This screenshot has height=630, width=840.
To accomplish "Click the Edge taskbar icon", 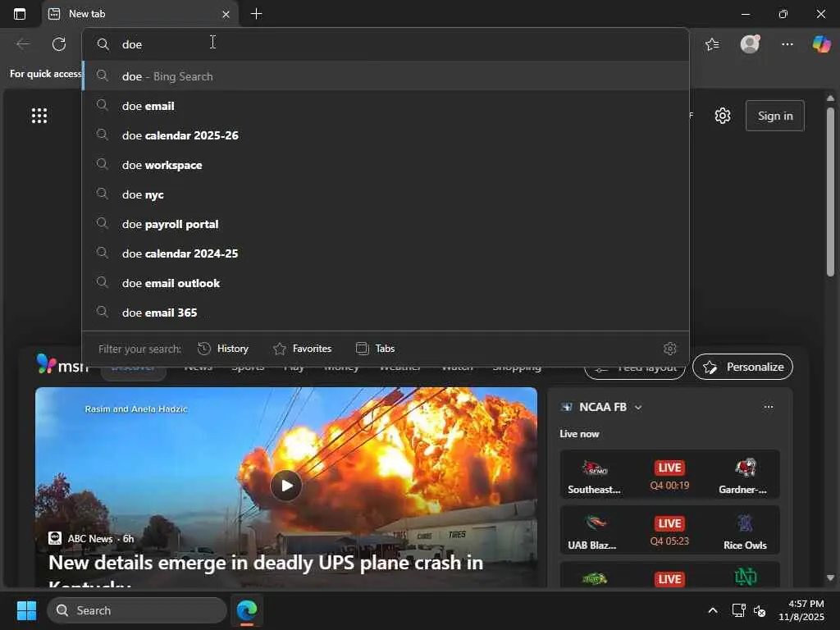I will pos(247,610).
